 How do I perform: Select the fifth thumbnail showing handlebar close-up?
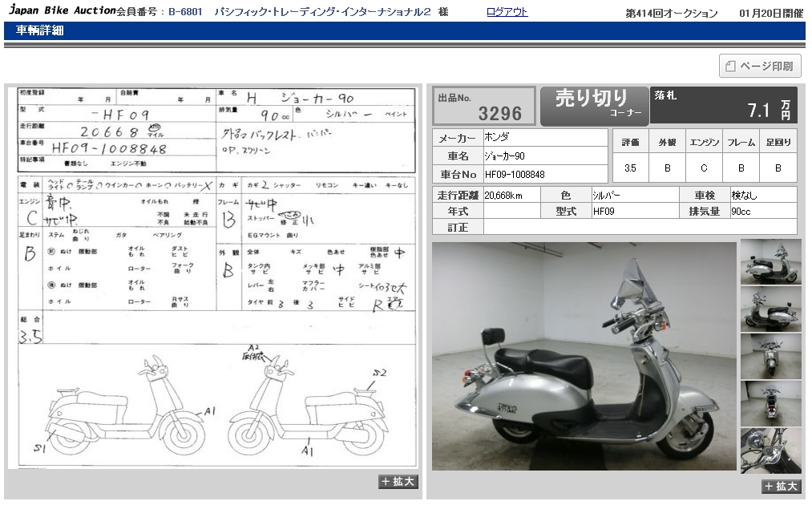tap(770, 450)
